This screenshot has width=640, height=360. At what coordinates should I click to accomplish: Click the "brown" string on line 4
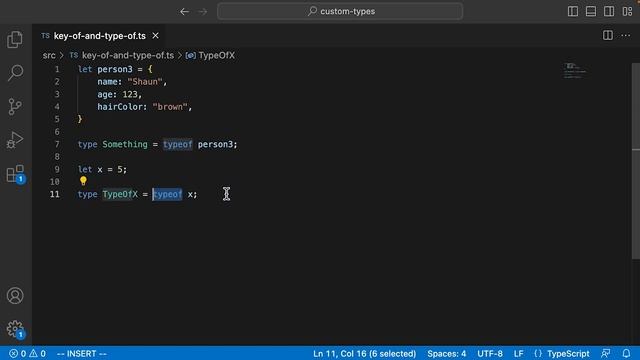170,107
